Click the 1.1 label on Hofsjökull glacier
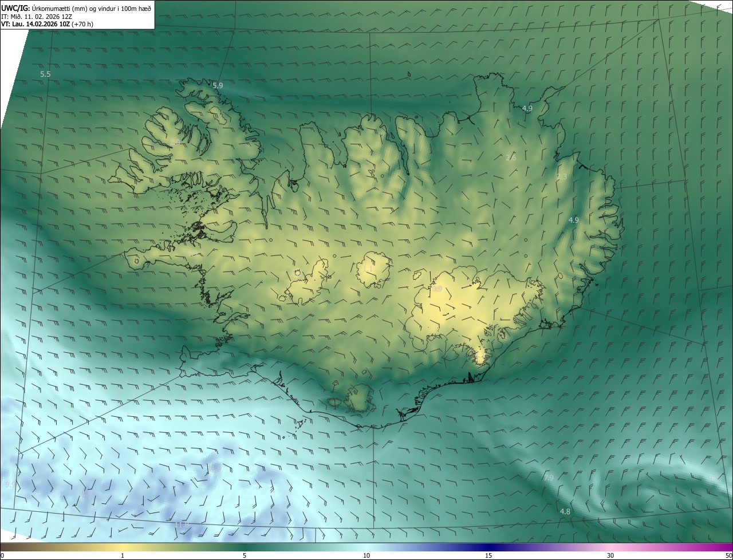733x560 pixels. (368, 269)
